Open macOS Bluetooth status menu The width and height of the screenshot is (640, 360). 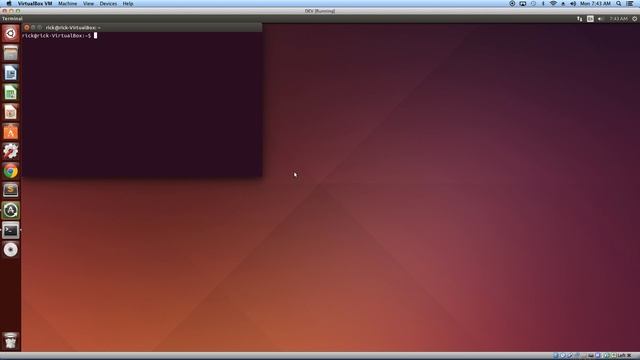click(543, 3)
